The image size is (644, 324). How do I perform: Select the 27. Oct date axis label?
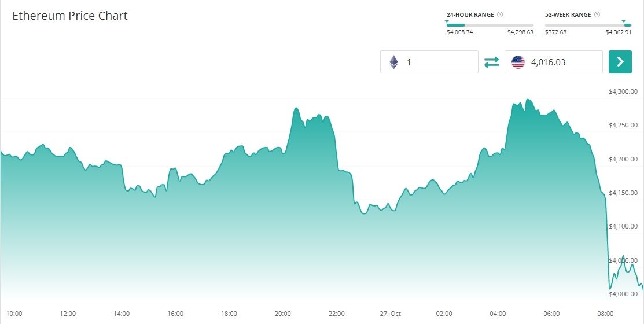[390, 314]
